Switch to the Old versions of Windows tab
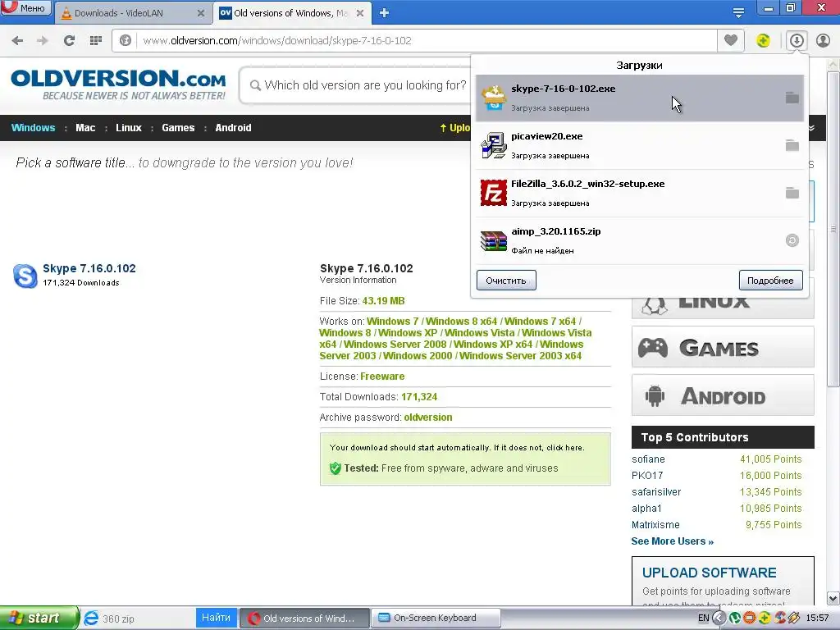The width and height of the screenshot is (840, 630). click(293, 13)
